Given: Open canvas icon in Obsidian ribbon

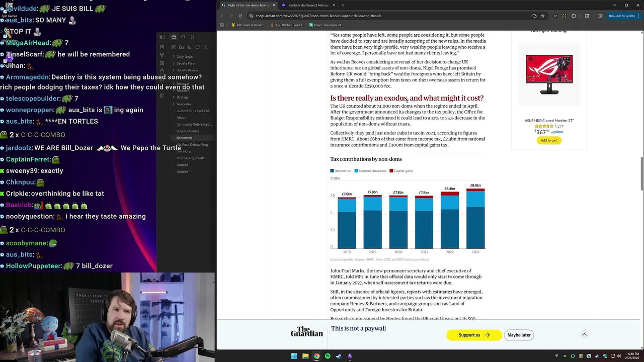Looking at the screenshot, I should tap(162, 63).
